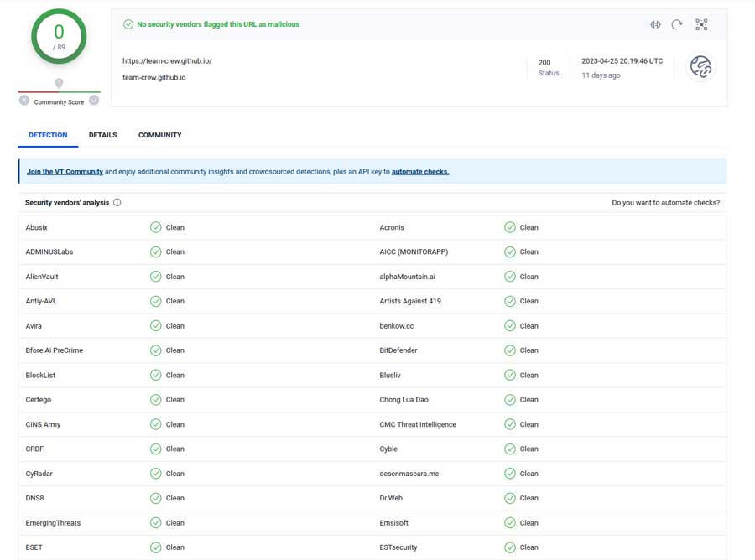The width and height of the screenshot is (755, 560).
Task: Click the Clean result for benkow.cc
Action: 529,326
